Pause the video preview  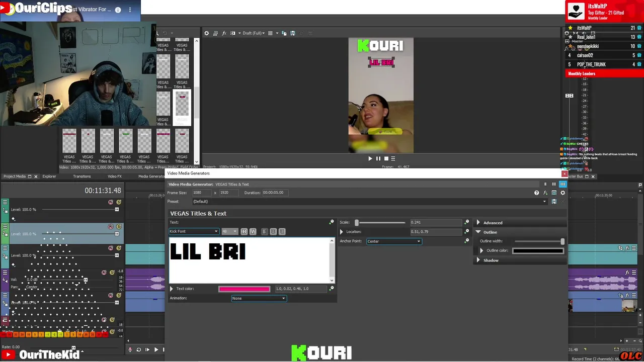tap(378, 158)
